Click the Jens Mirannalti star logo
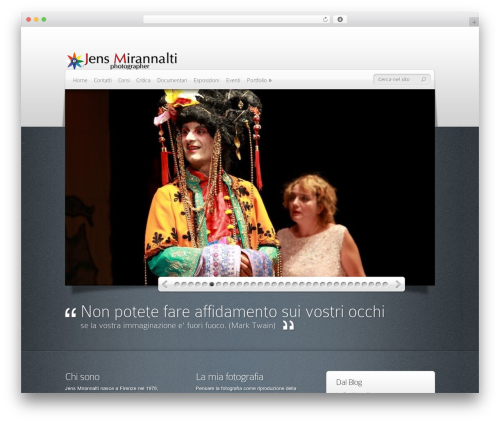Viewport: 500px width, 423px height. point(75,61)
